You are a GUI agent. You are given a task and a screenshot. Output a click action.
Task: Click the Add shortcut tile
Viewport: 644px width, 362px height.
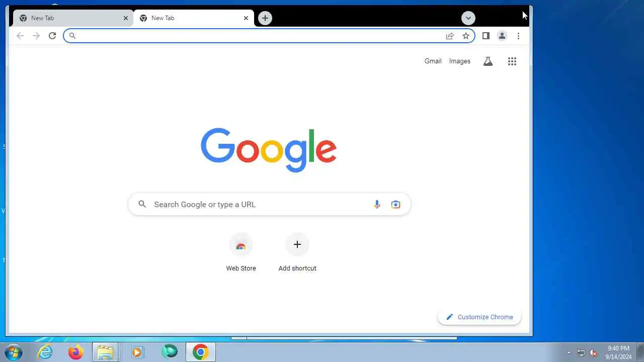pos(297,252)
